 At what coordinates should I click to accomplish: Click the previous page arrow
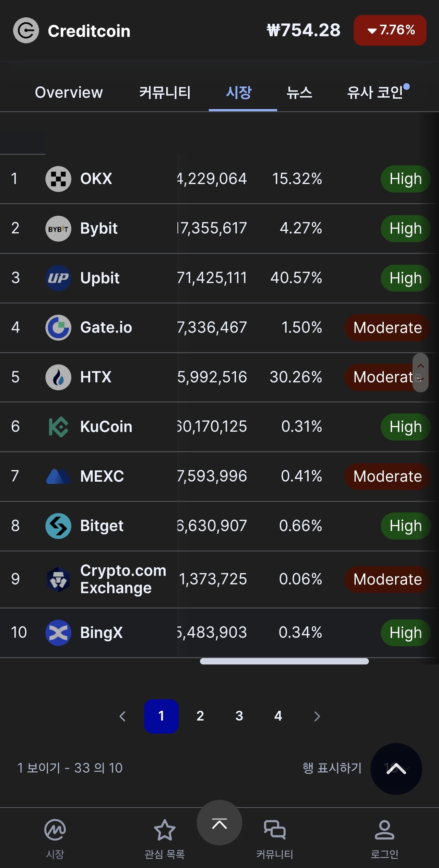click(122, 716)
